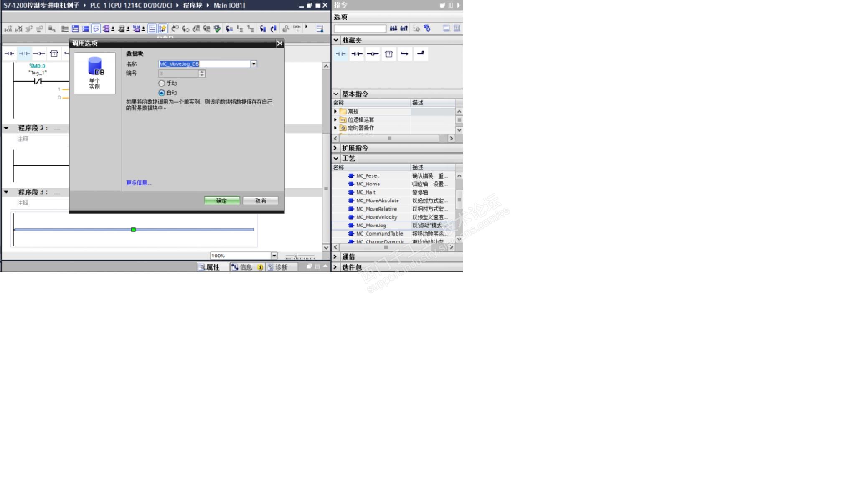Select the MC_Home instruction in the technology list
Image resolution: width=868 pixels, height=487 pixels.
coord(368,184)
